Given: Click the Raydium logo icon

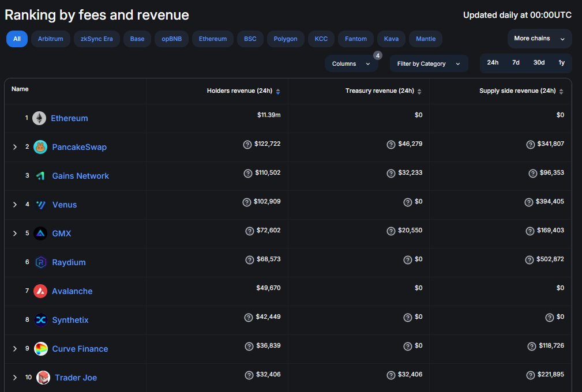Looking at the screenshot, I should (x=40, y=262).
